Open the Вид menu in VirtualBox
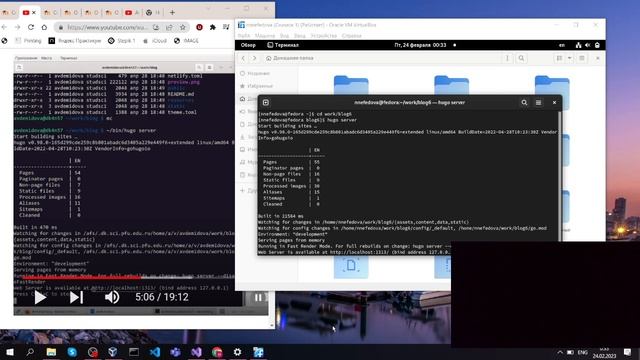Screen dimensions: 640x360 (x=284, y=36)
